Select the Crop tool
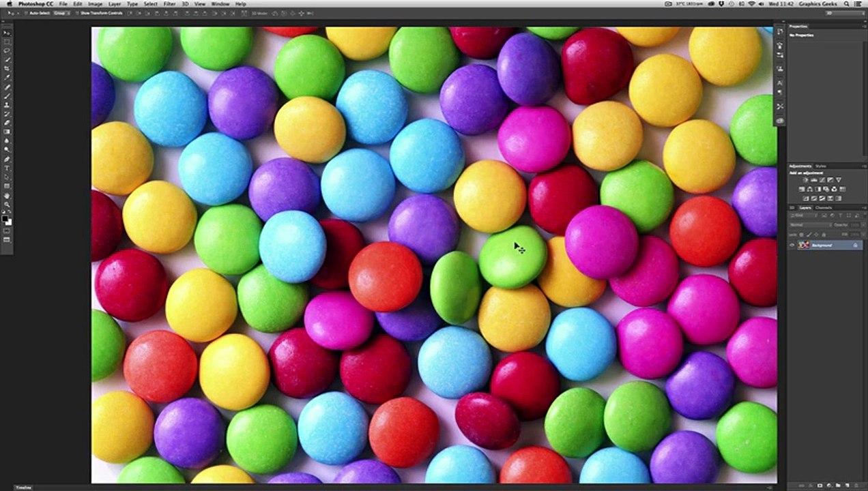Image resolution: width=868 pixels, height=491 pixels. pyautogui.click(x=7, y=68)
